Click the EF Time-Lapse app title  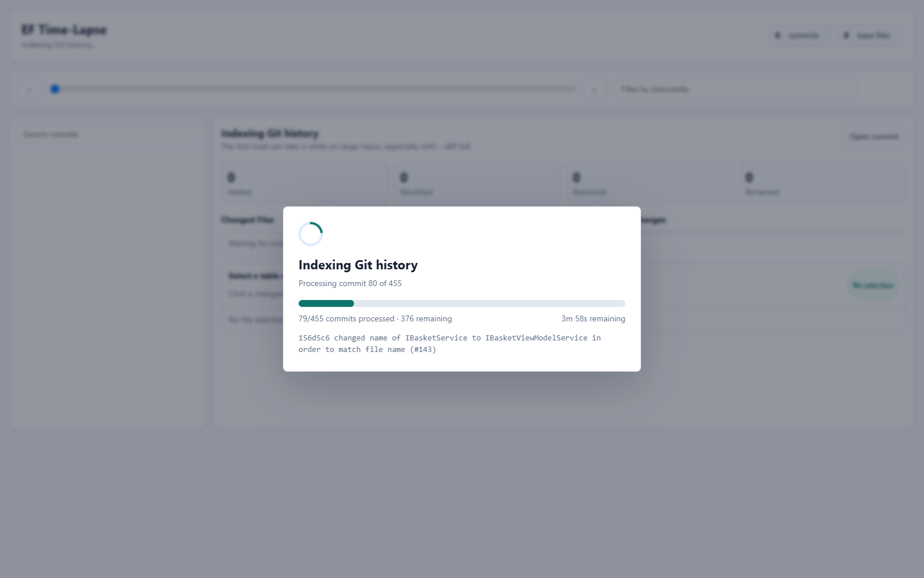click(64, 29)
